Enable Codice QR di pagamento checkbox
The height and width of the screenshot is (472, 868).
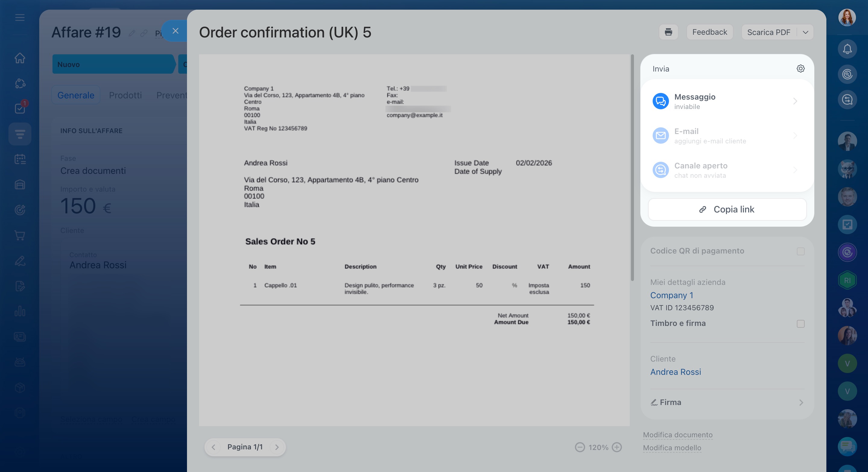[x=800, y=251]
